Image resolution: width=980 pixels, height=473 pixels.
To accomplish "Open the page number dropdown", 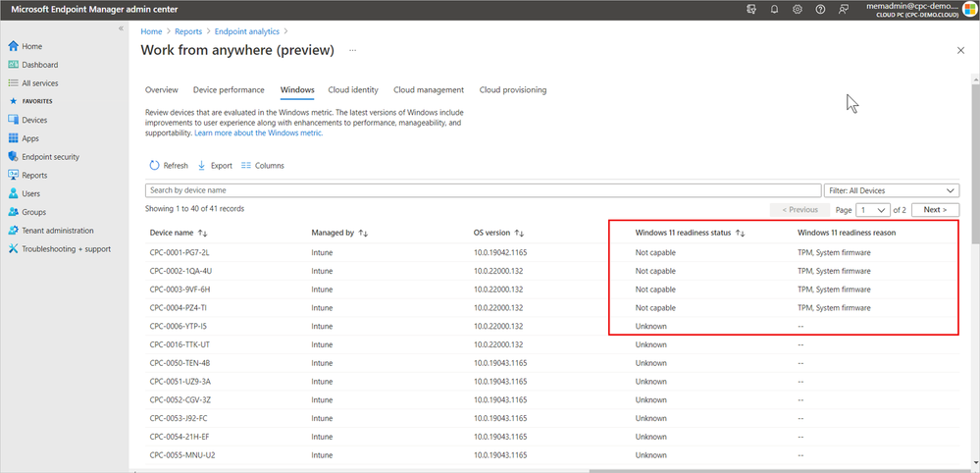I will [873, 210].
